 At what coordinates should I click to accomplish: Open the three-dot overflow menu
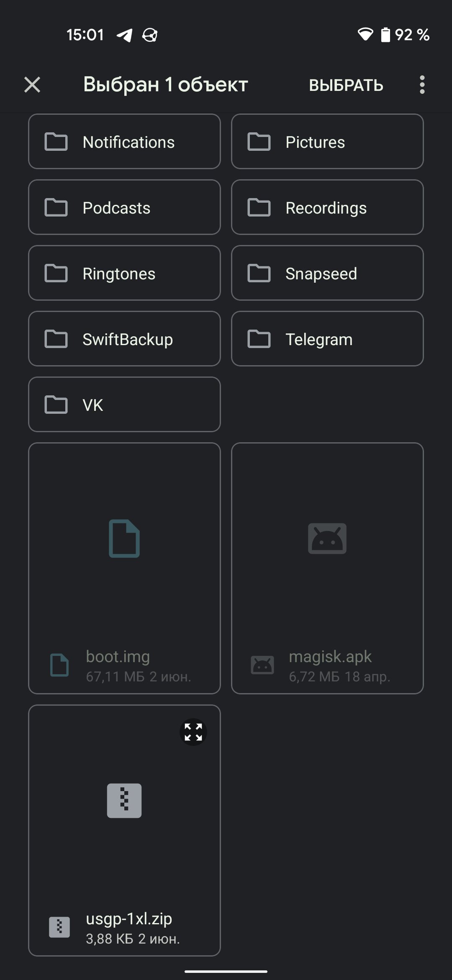[422, 85]
